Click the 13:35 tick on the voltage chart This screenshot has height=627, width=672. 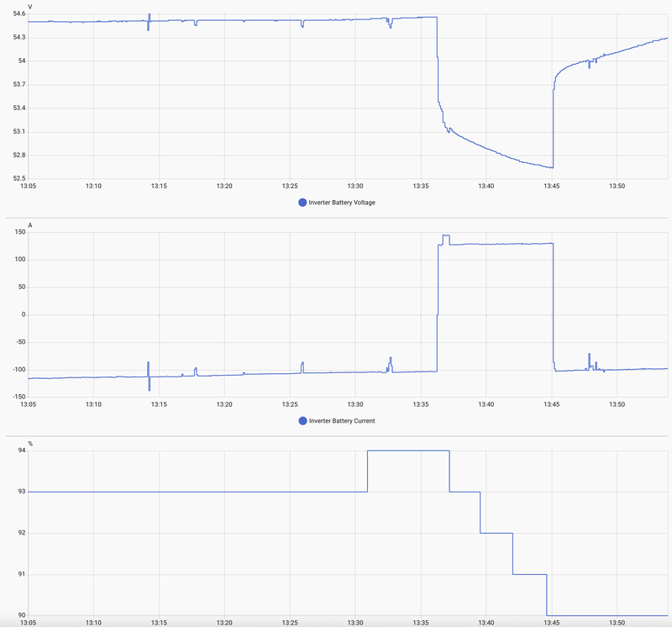click(421, 186)
